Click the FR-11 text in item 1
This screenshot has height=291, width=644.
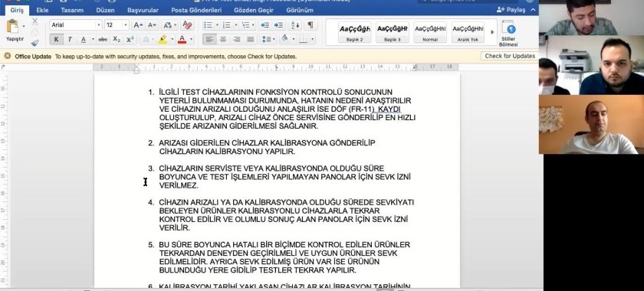point(361,110)
